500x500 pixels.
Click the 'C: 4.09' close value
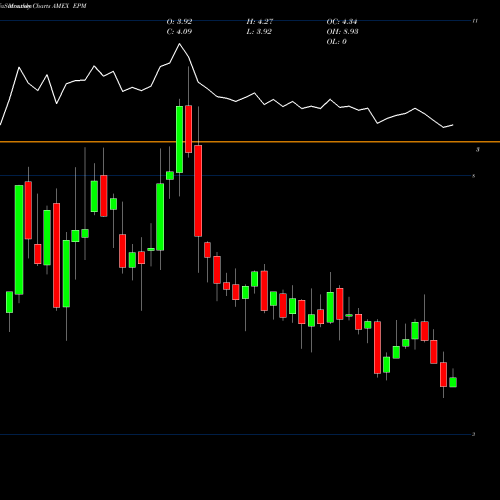pos(179,32)
